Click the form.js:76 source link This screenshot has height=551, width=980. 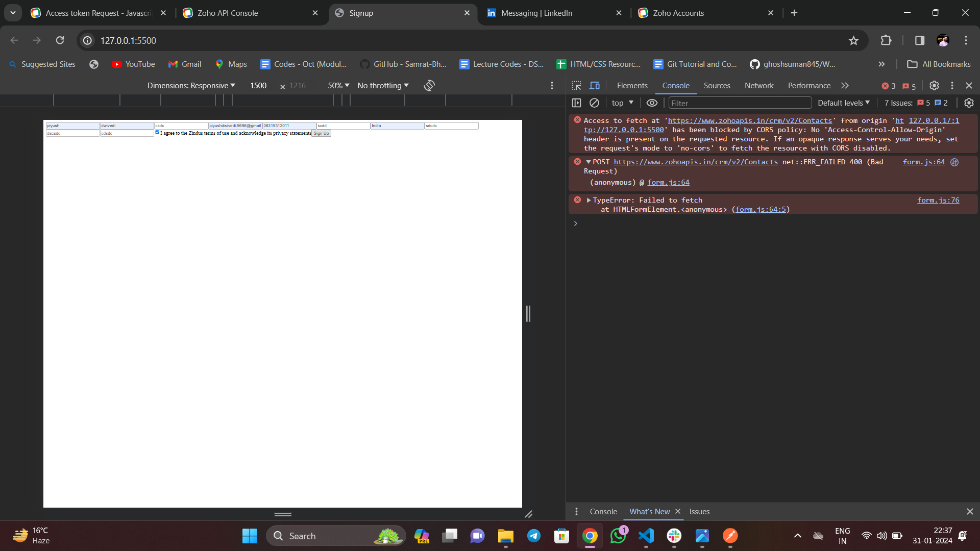click(938, 201)
